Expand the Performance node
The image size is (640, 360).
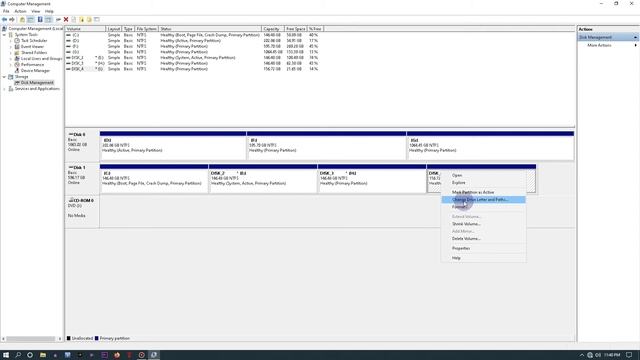11,64
